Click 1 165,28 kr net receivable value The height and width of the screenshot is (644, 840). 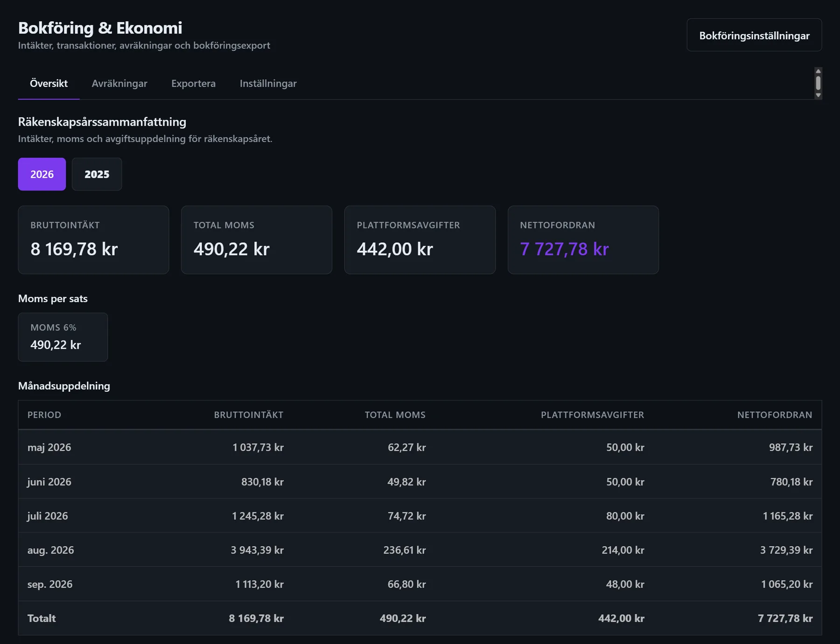(788, 516)
